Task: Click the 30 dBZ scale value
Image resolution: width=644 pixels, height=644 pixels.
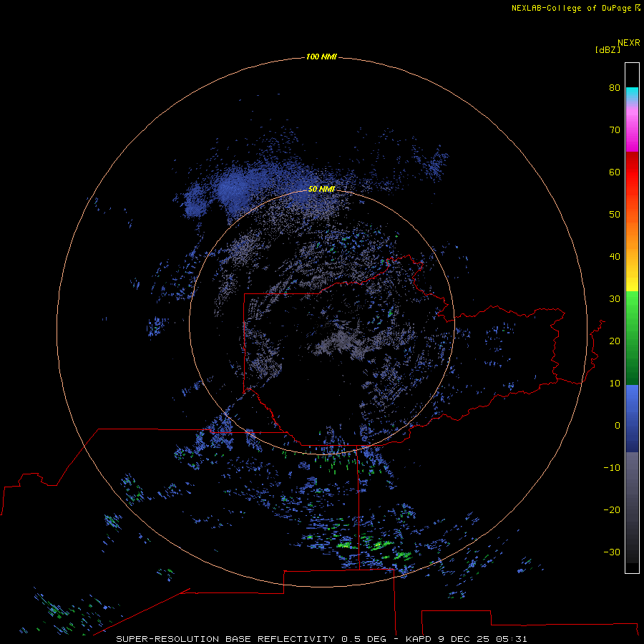Action: [615, 298]
